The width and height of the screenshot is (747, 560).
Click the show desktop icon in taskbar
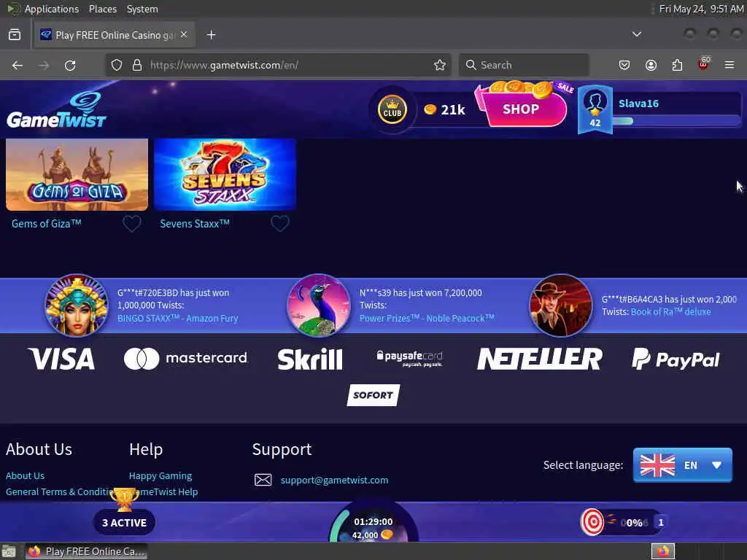tap(9, 551)
